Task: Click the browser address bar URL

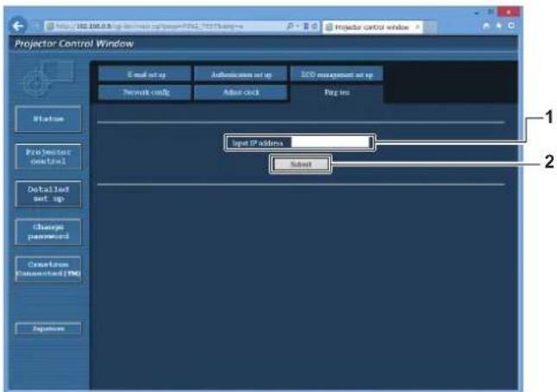Action: coord(149,26)
